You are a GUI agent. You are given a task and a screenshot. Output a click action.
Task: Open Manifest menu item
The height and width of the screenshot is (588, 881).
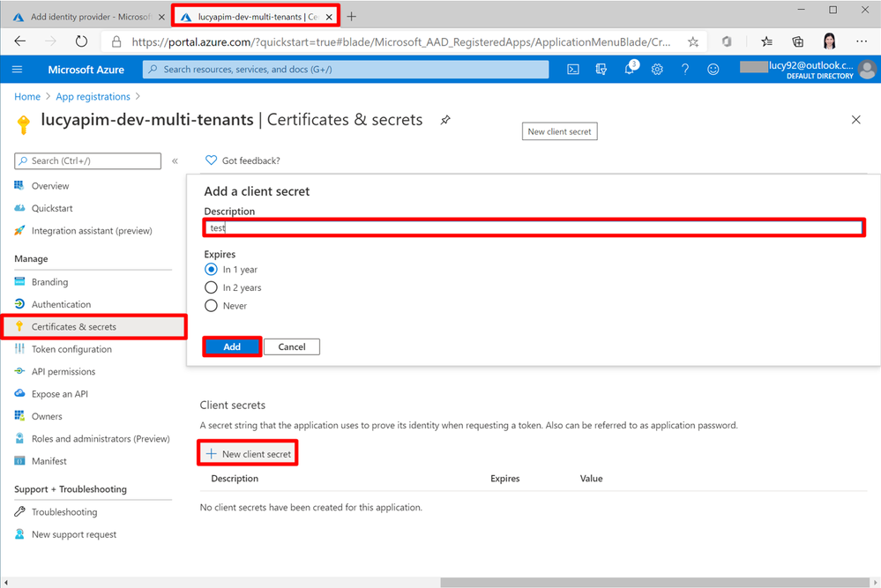pos(49,461)
